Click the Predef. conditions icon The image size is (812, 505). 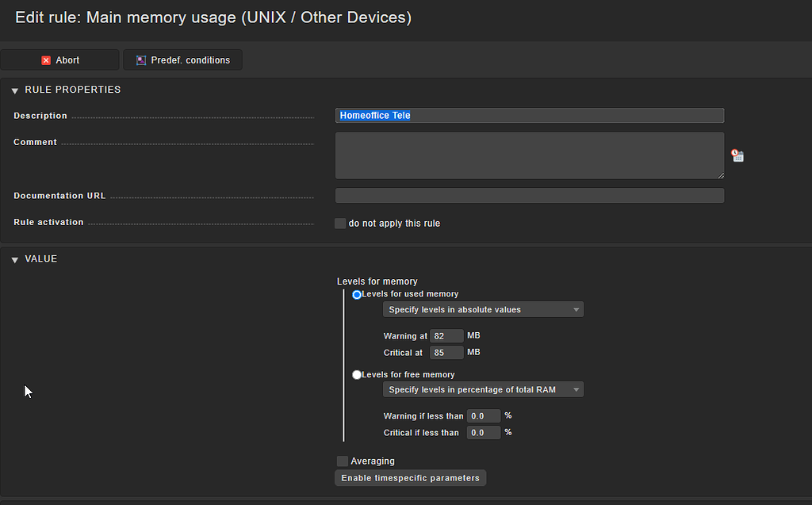coord(141,60)
